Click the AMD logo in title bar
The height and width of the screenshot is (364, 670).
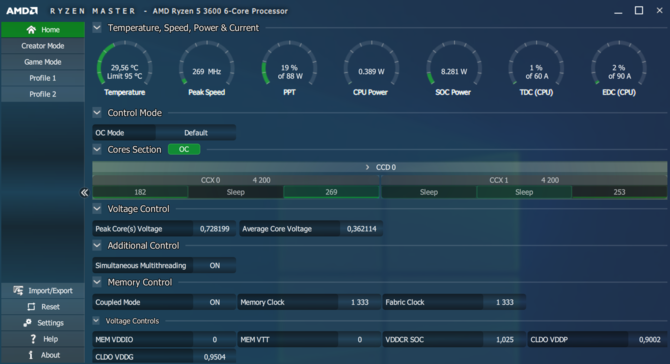pyautogui.click(x=22, y=11)
